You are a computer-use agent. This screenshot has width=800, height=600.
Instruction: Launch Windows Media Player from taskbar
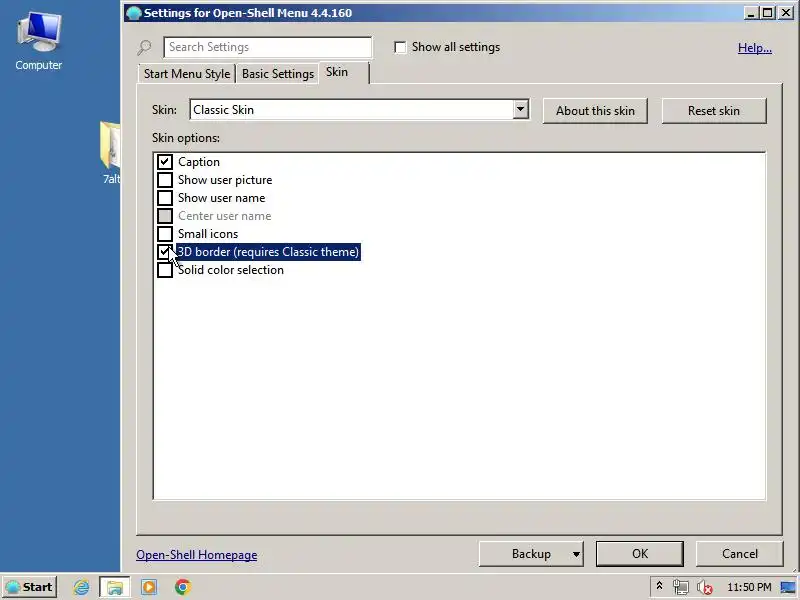click(149, 587)
